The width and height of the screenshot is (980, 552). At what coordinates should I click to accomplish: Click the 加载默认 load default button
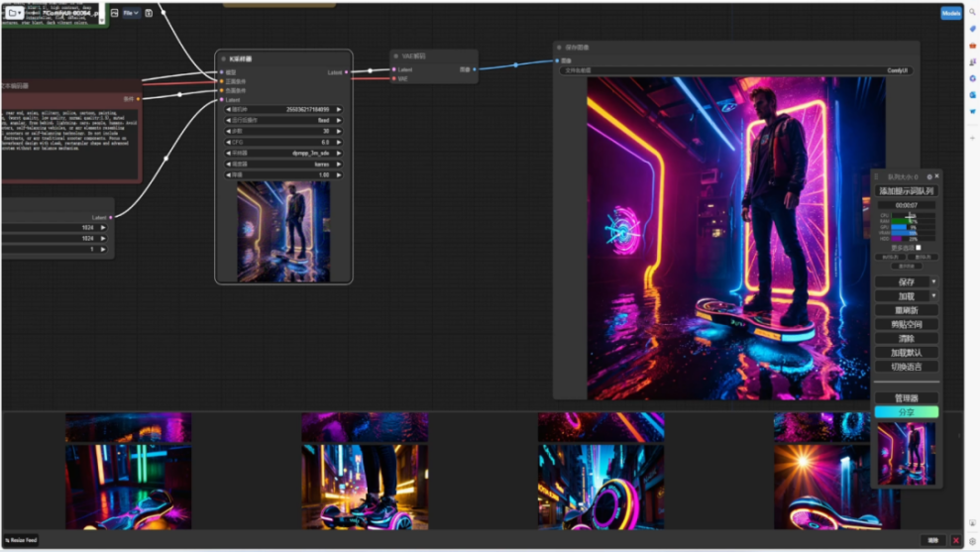[907, 353]
